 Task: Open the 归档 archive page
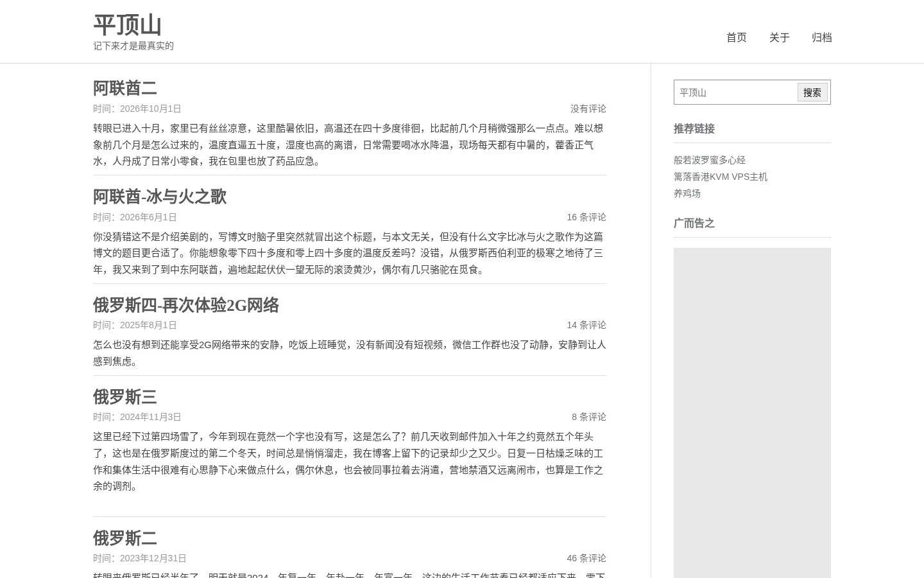click(822, 37)
